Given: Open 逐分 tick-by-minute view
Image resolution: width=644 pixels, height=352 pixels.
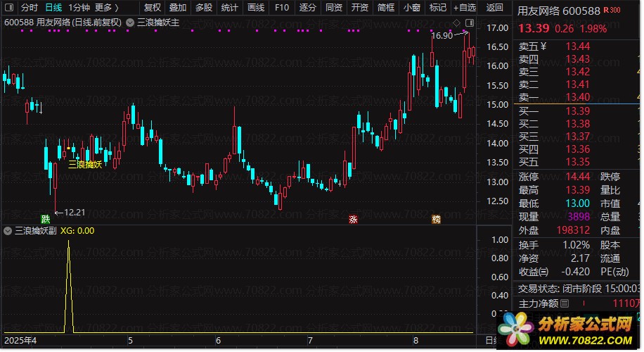Looking at the screenshot, I should pyautogui.click(x=308, y=8).
